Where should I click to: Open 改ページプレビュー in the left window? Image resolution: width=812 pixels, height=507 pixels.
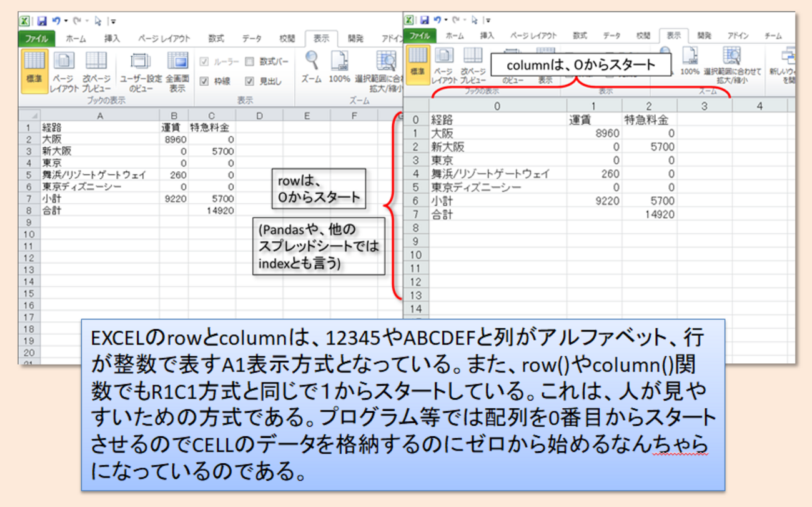coord(96,71)
